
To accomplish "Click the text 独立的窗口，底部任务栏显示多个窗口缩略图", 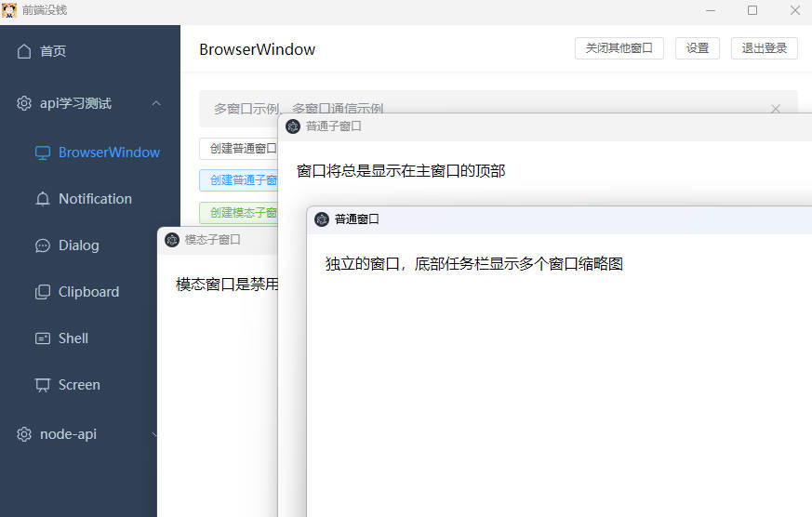I will (x=473, y=264).
